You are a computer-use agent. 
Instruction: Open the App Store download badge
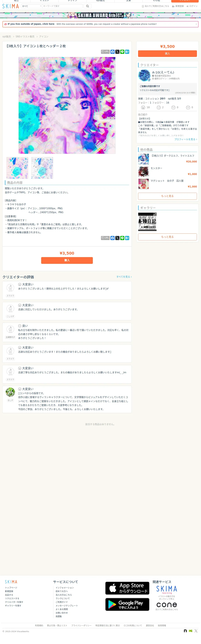click(x=127, y=588)
